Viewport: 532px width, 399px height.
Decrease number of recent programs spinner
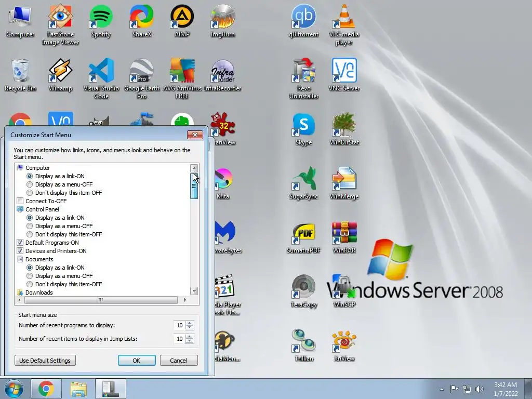(190, 327)
